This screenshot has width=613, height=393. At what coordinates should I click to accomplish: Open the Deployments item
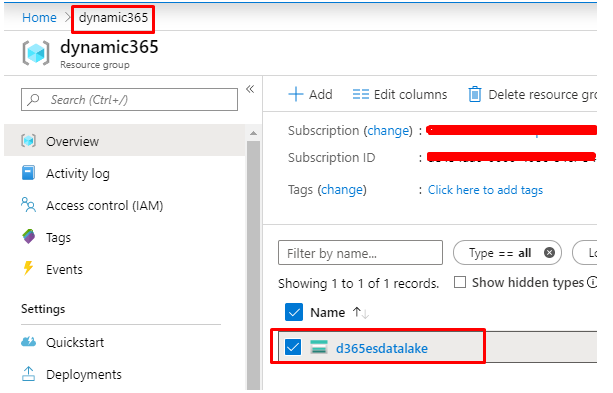[x=84, y=375]
